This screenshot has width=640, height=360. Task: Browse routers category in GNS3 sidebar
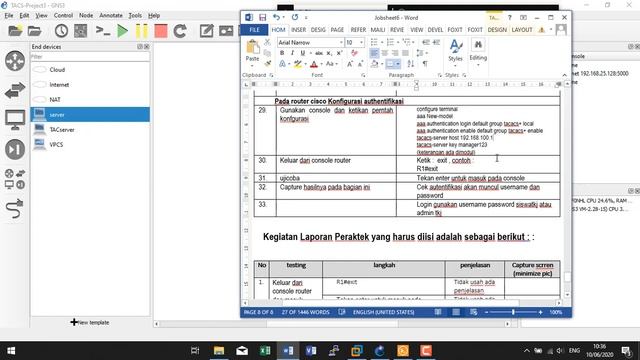pyautogui.click(x=15, y=61)
